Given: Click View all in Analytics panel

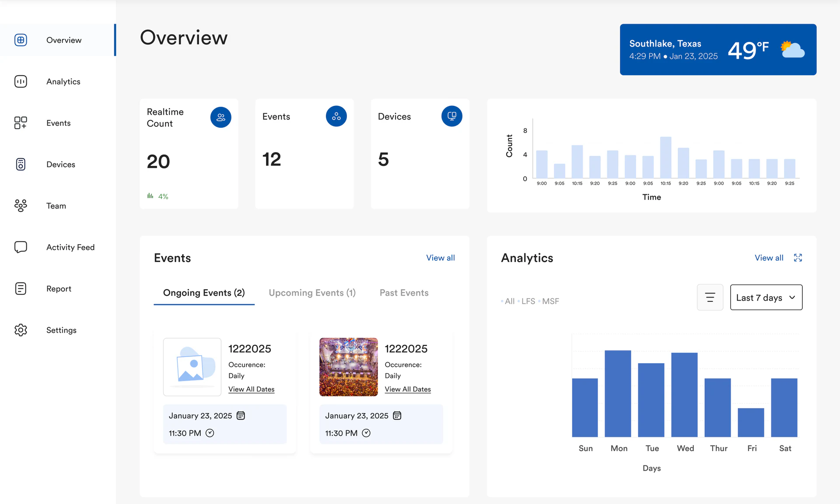Looking at the screenshot, I should tap(769, 258).
